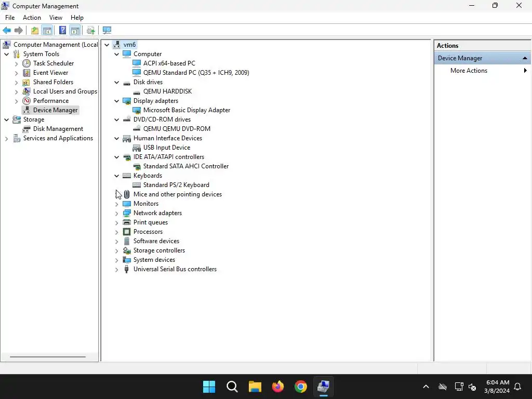Select QEMU Standard PC (Q35 + ICH9, 2009)
The height and width of the screenshot is (399, 532).
click(196, 73)
